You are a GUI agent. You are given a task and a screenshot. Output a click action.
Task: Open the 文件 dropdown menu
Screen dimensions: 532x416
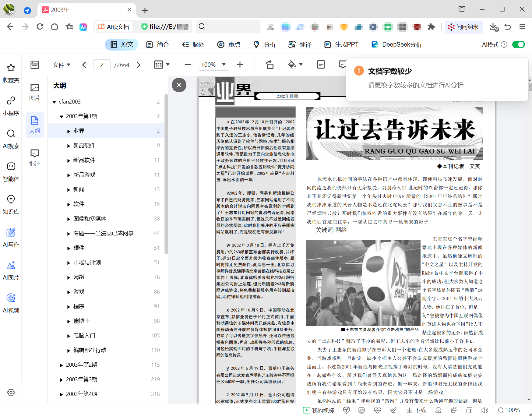pyautogui.click(x=61, y=65)
